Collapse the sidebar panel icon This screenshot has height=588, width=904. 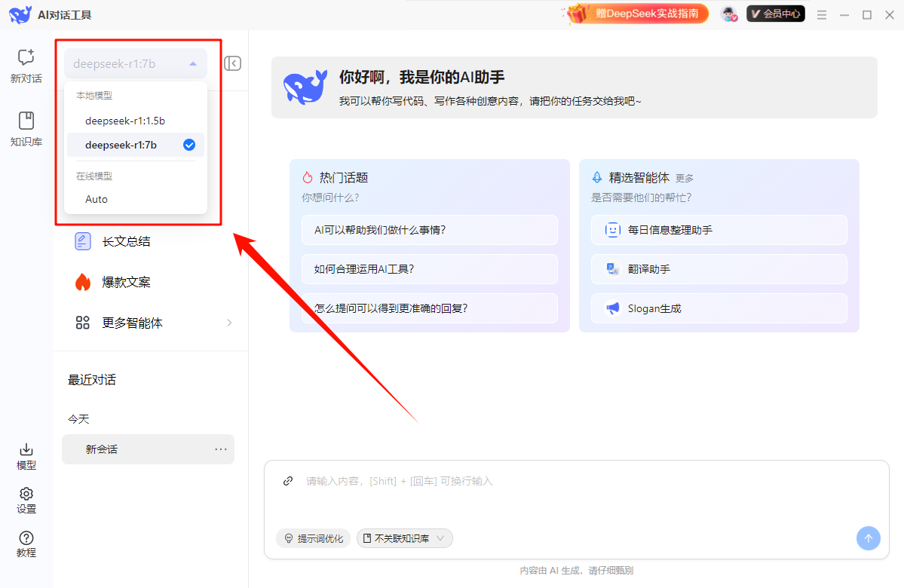click(233, 63)
